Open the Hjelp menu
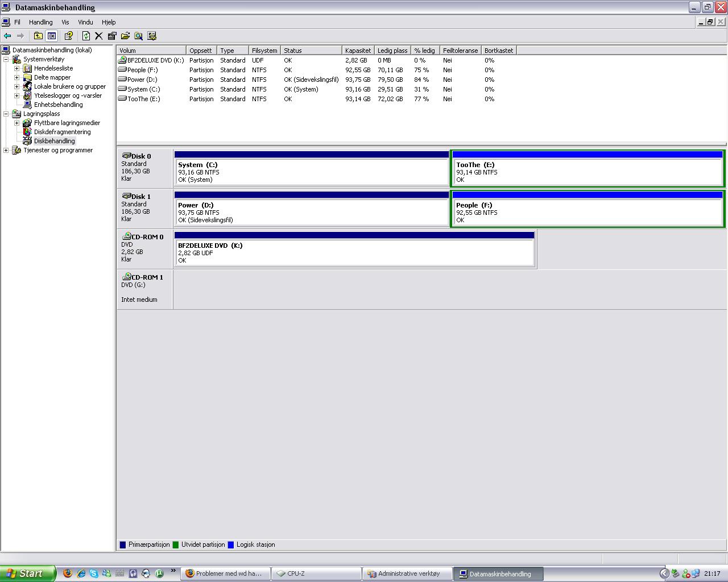 (109, 22)
